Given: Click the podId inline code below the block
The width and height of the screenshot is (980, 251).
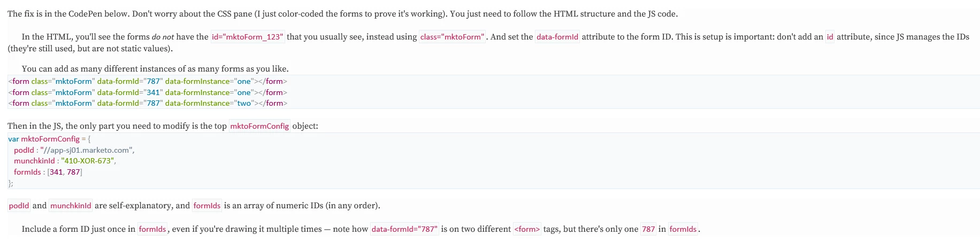Looking at the screenshot, I should [x=19, y=206].
